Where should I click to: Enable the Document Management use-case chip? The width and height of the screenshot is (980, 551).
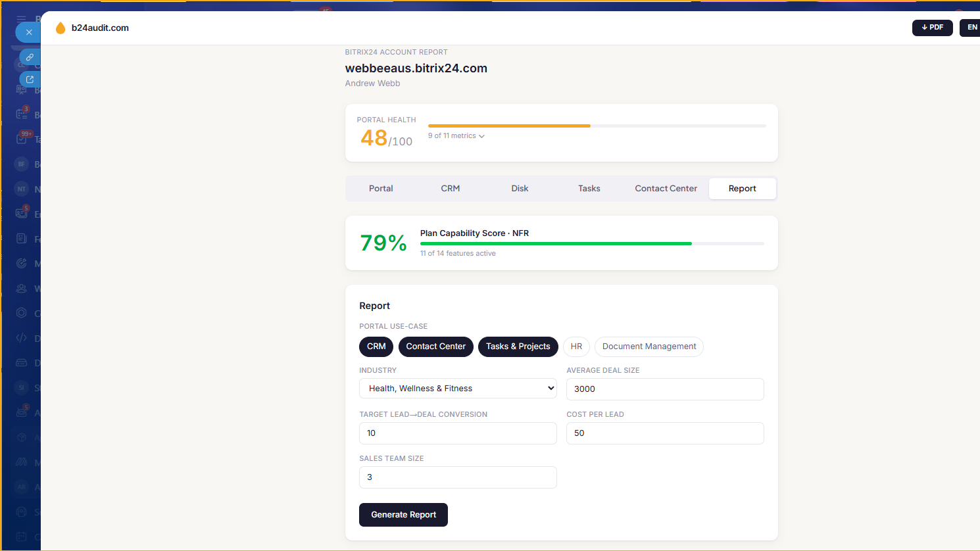click(649, 347)
